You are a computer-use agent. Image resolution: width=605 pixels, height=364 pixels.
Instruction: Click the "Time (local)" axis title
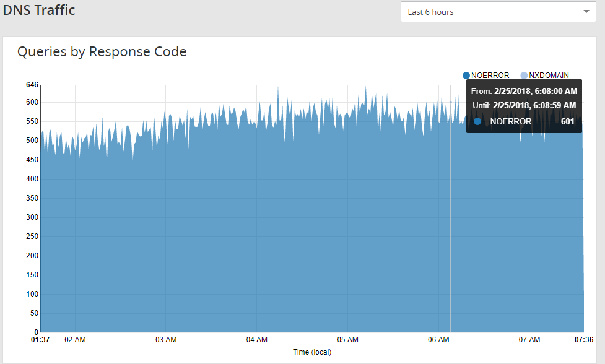[312, 352]
